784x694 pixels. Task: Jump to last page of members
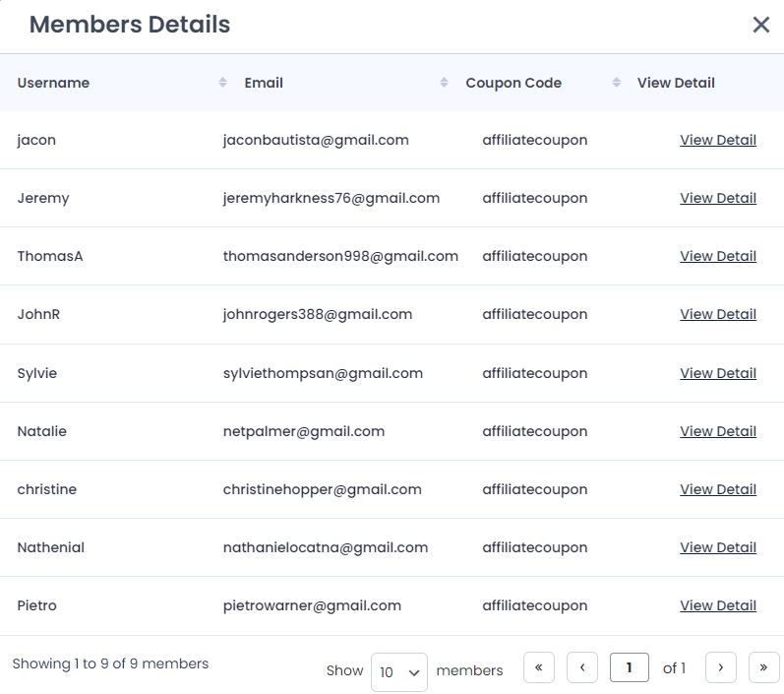764,667
